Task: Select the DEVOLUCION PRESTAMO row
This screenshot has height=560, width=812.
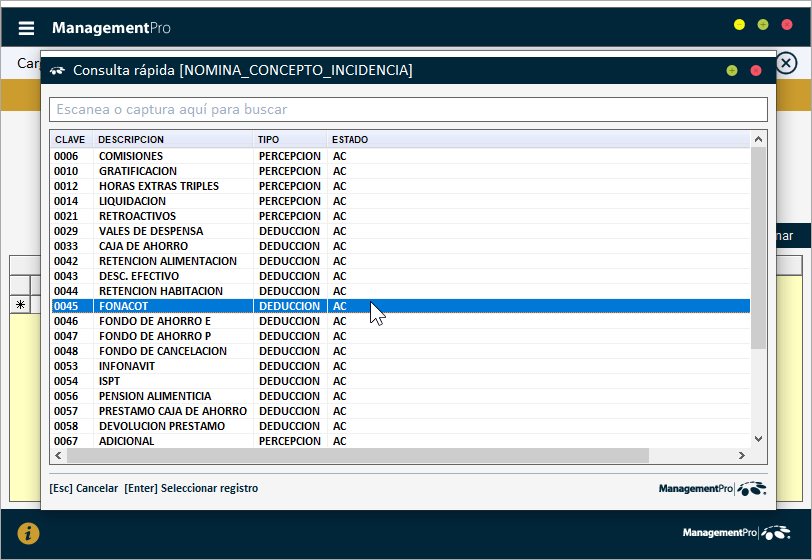Action: click(400, 426)
